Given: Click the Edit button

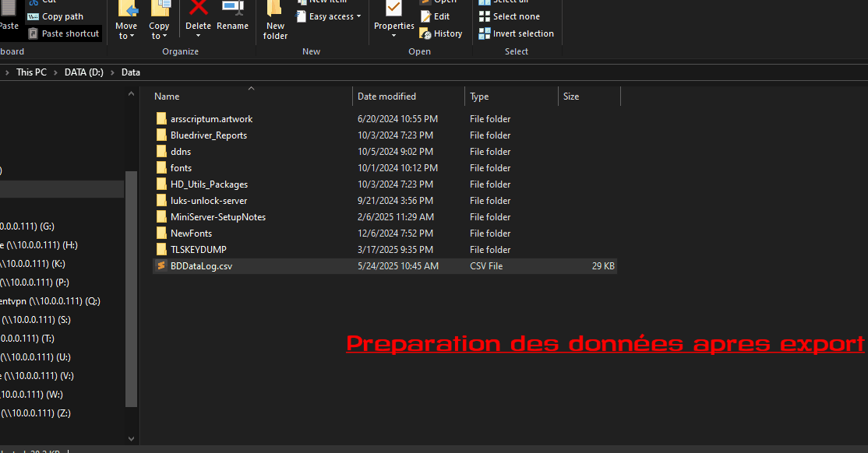Looking at the screenshot, I should tap(435, 16).
